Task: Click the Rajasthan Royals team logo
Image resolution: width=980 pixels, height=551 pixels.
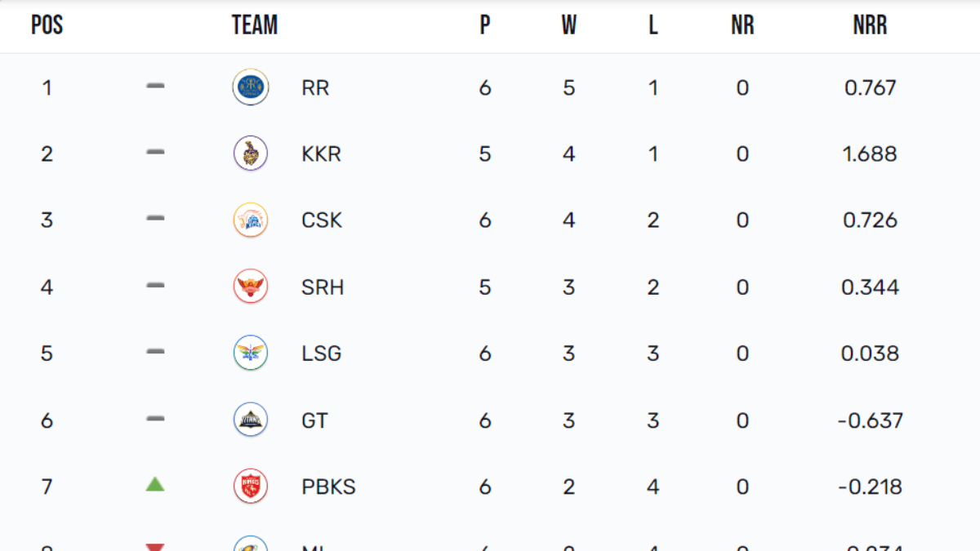Action: point(250,87)
